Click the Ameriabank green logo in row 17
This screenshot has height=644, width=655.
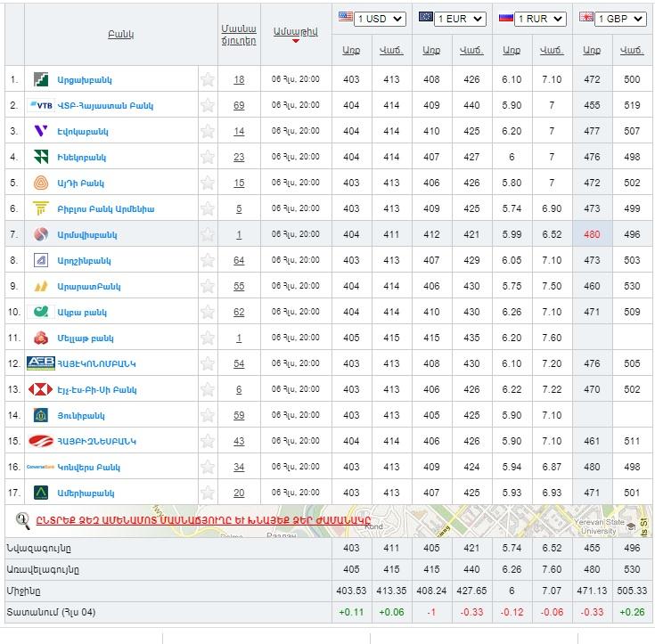[x=41, y=493]
